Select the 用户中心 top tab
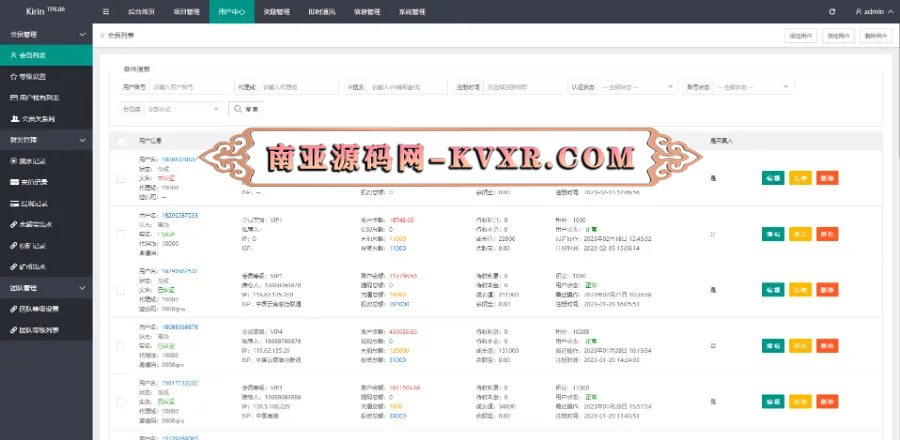900x440 pixels. [232, 11]
